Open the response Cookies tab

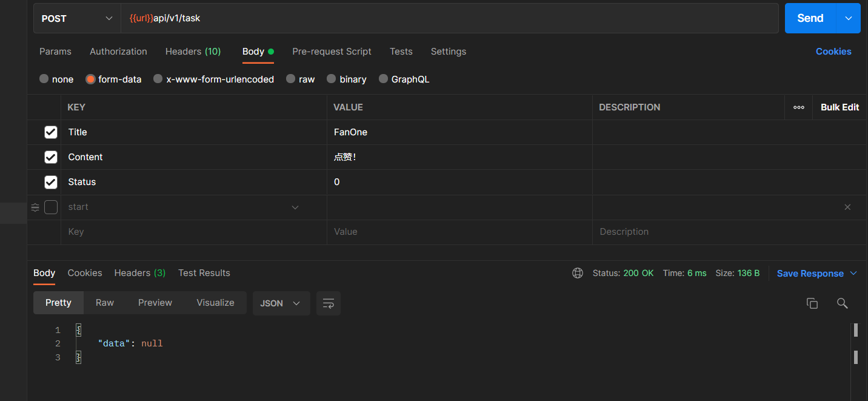85,273
